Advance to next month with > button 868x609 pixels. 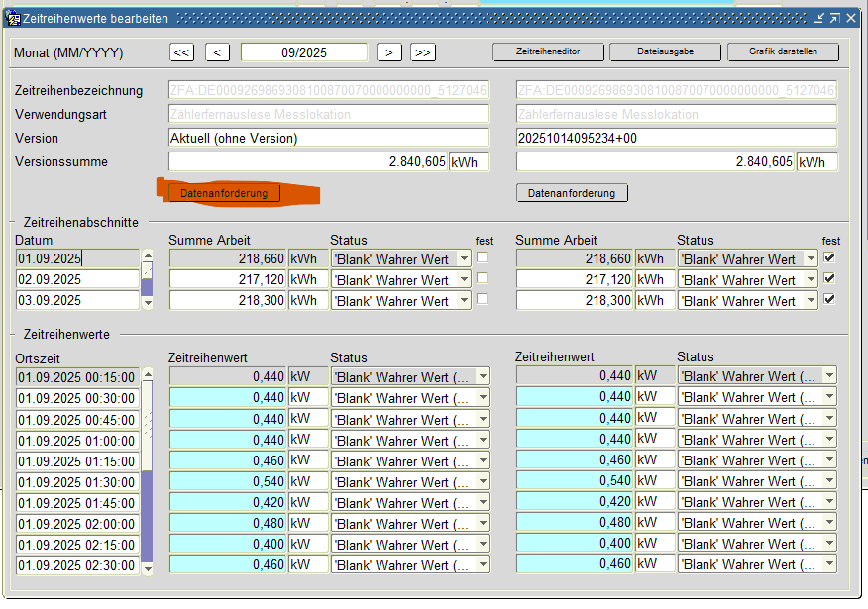389,52
